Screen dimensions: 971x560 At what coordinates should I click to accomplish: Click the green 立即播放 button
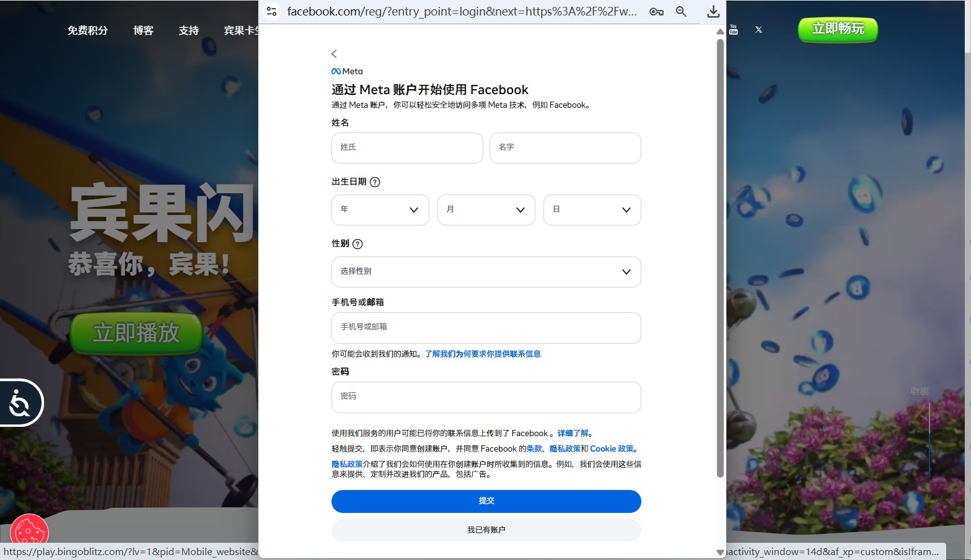click(x=136, y=333)
